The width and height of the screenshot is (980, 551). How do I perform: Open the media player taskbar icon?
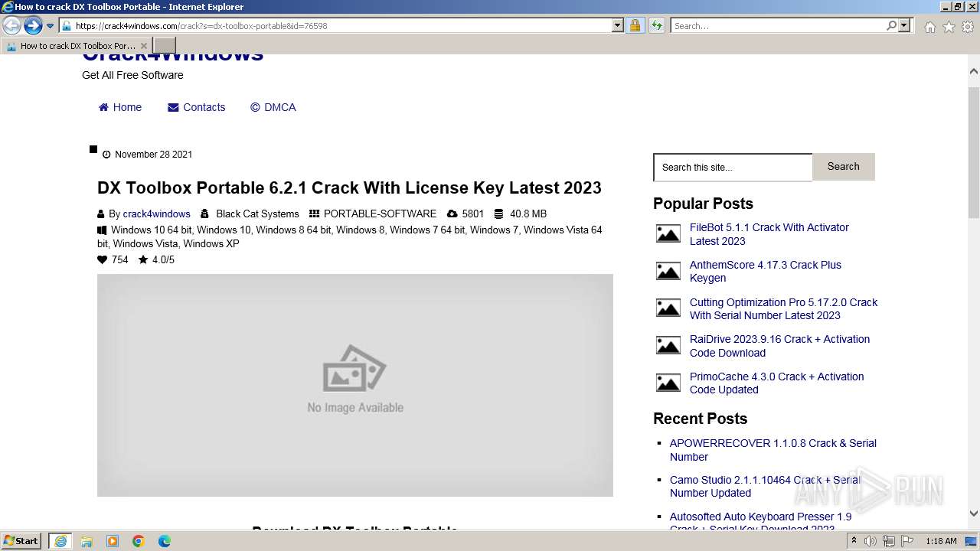113,541
